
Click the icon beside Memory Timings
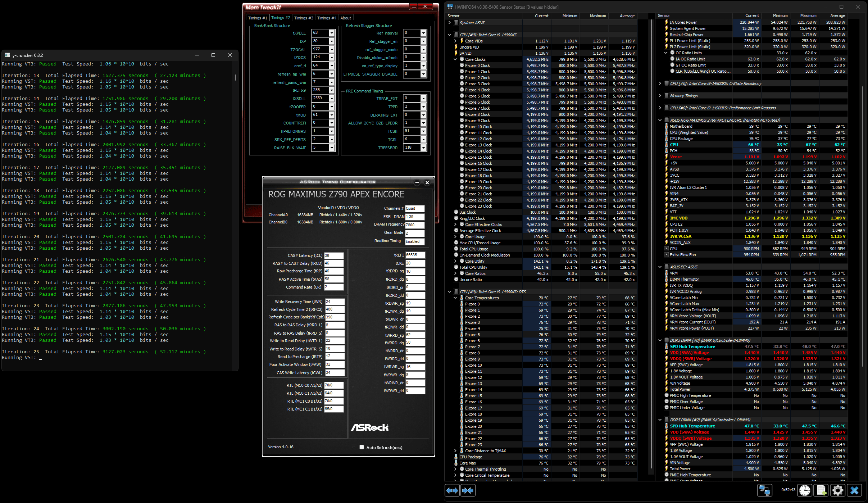(x=666, y=96)
